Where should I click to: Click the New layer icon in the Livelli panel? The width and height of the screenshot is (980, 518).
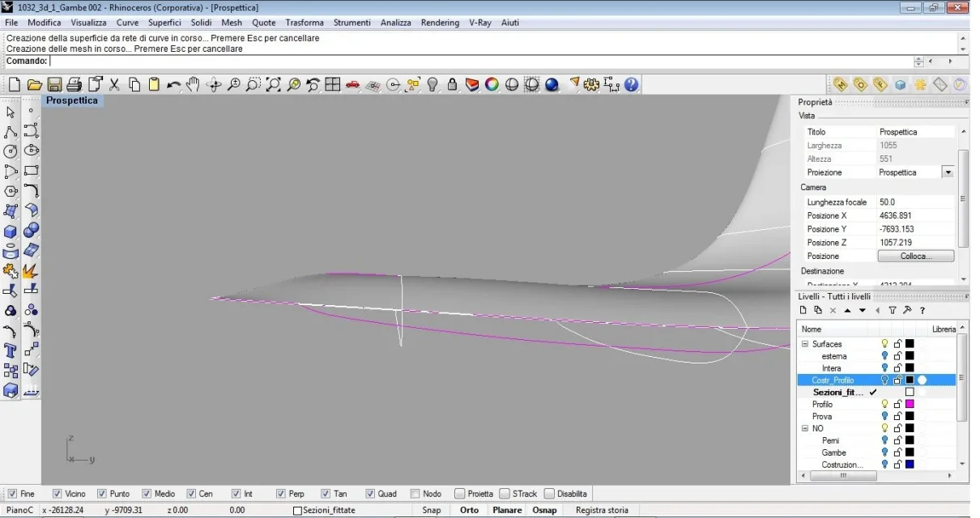tap(803, 310)
